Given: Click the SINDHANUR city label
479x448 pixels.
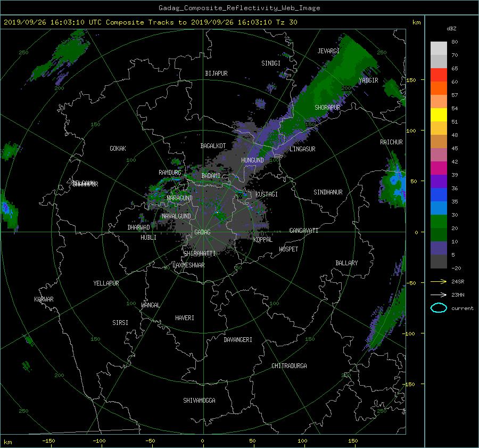Looking at the screenshot, I should (x=328, y=192).
